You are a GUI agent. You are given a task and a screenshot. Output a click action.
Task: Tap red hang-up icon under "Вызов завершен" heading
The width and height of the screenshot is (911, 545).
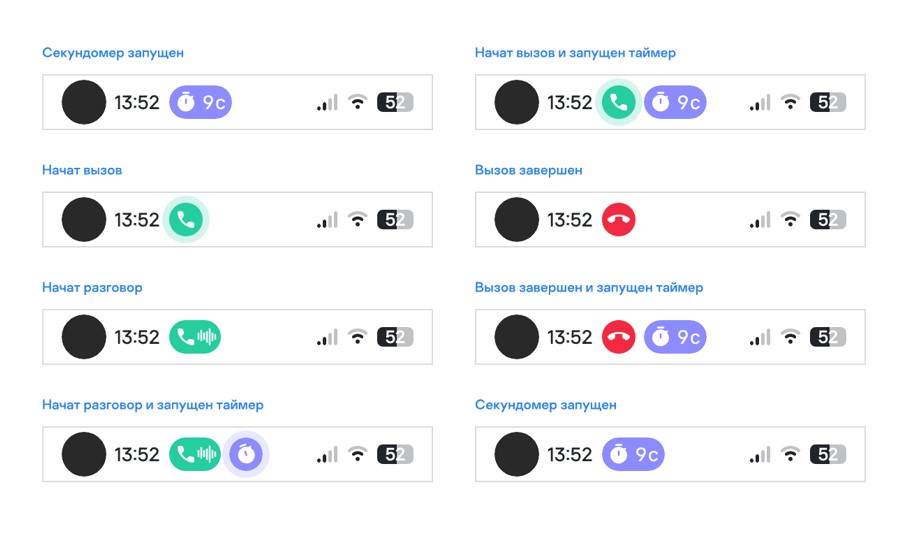pos(619,220)
